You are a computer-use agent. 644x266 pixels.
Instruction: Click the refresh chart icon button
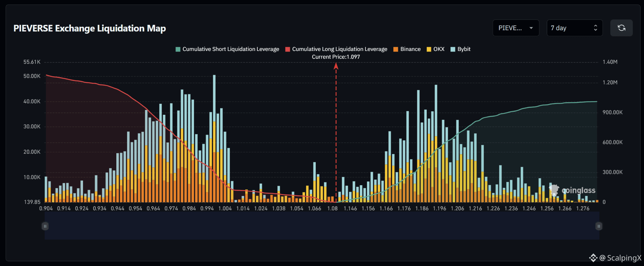click(x=621, y=28)
